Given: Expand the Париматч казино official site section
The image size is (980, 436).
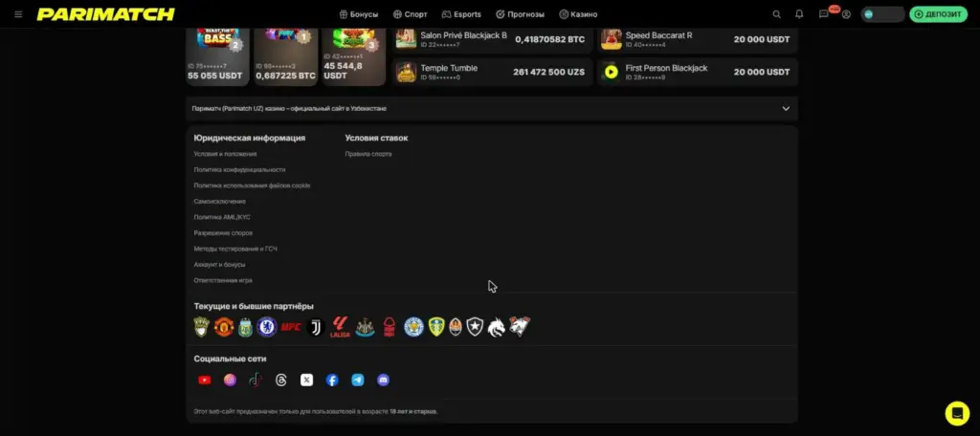Looking at the screenshot, I should [x=491, y=108].
